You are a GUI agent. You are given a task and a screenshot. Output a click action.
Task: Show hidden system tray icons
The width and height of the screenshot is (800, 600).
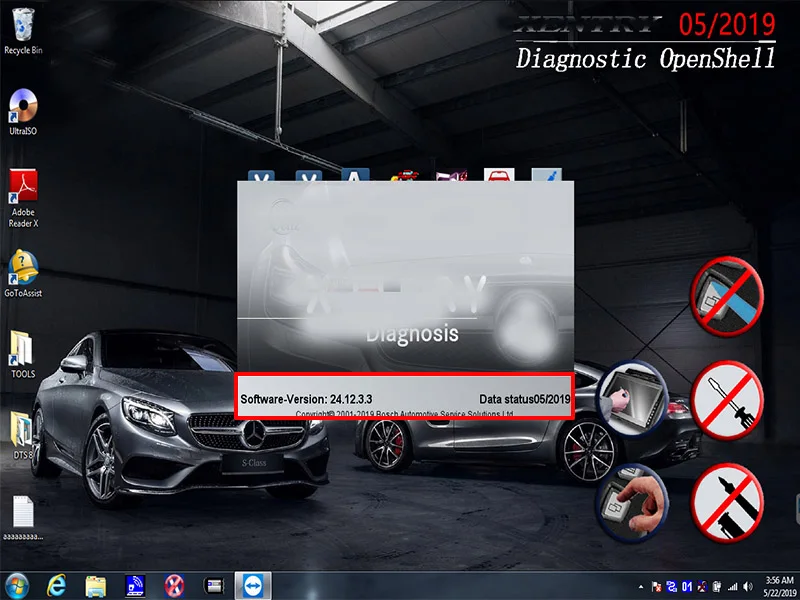640,587
